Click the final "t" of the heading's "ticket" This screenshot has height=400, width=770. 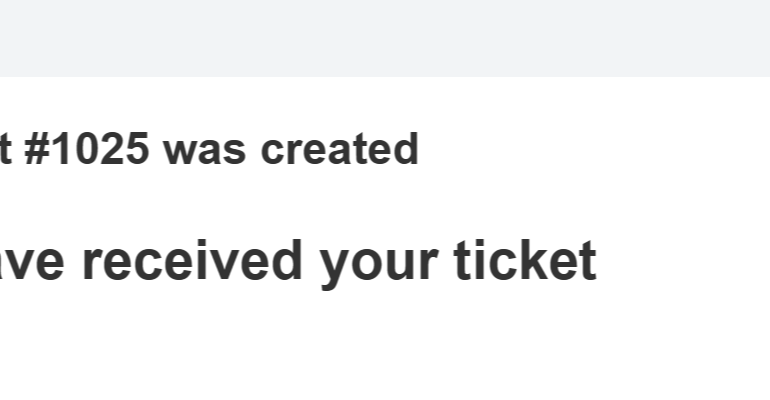click(588, 260)
